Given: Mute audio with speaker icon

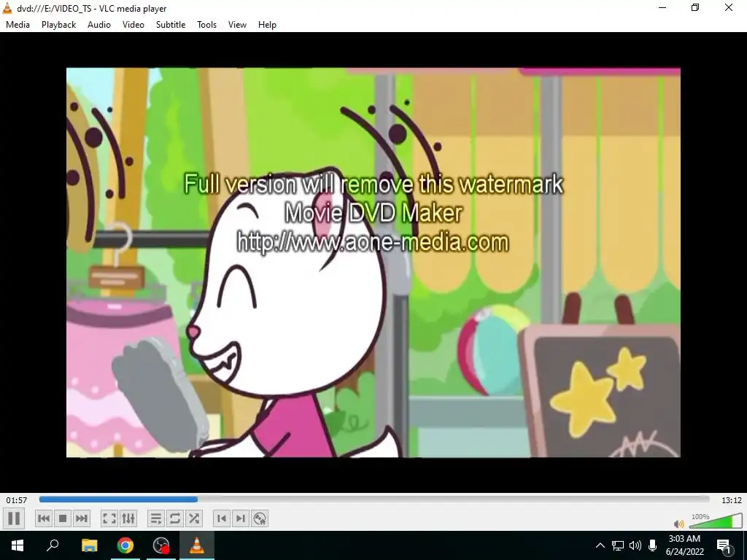Looking at the screenshot, I should click(x=679, y=524).
